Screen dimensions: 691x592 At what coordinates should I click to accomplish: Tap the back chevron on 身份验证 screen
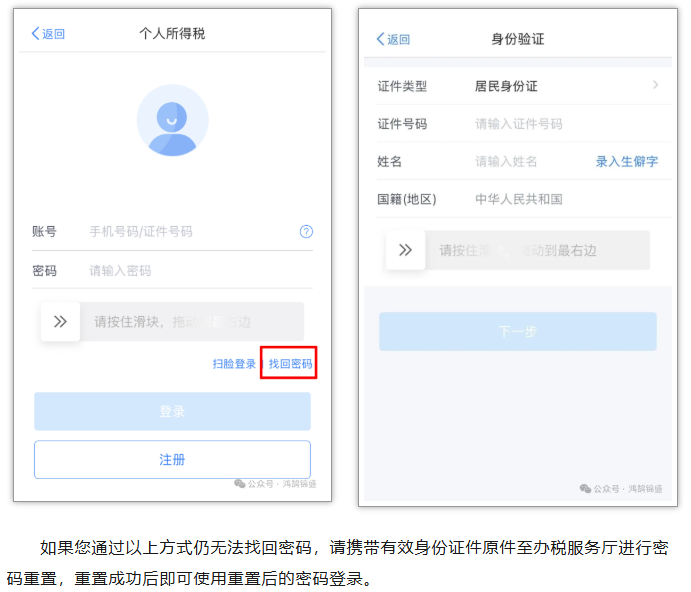381,39
